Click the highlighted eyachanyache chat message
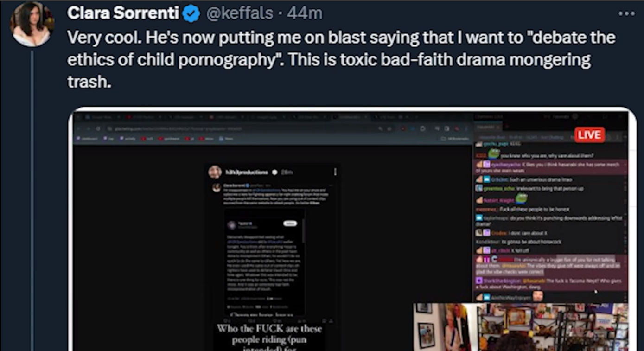This screenshot has width=644, height=351. [551, 167]
